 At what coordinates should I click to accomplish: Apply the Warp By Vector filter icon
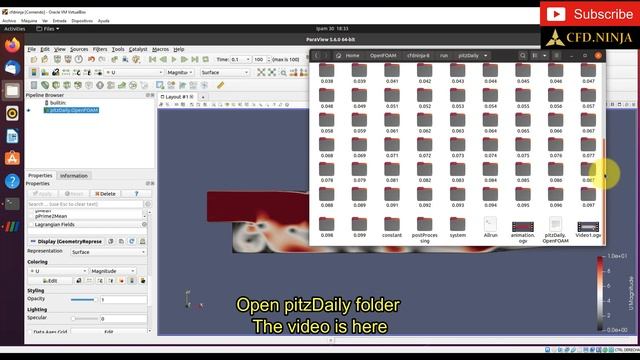(x=122, y=85)
